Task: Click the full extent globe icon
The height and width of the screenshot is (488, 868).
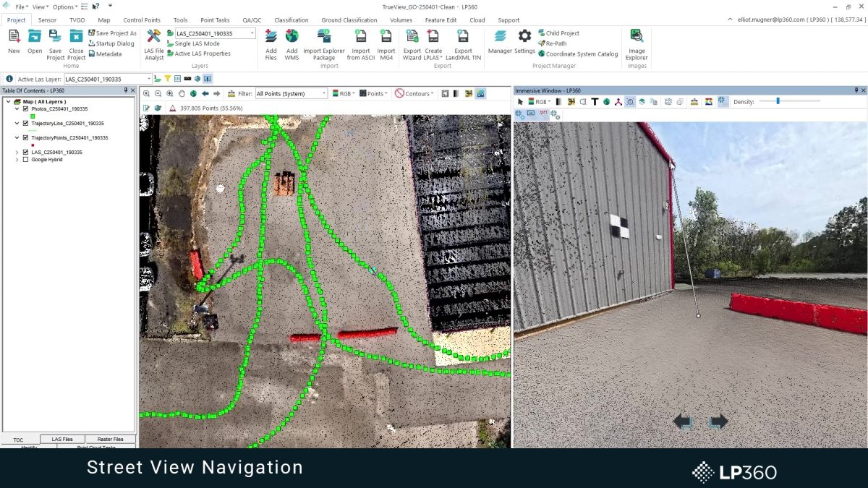Action: 193,93
